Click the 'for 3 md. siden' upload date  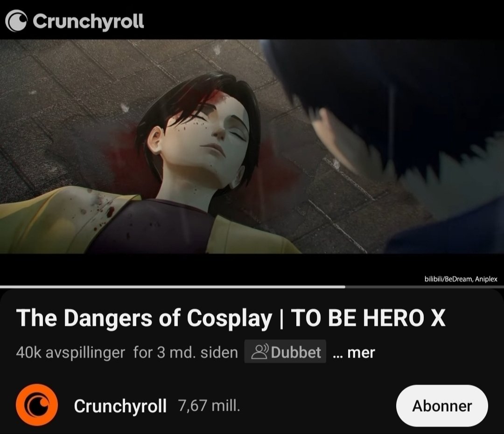(x=185, y=352)
